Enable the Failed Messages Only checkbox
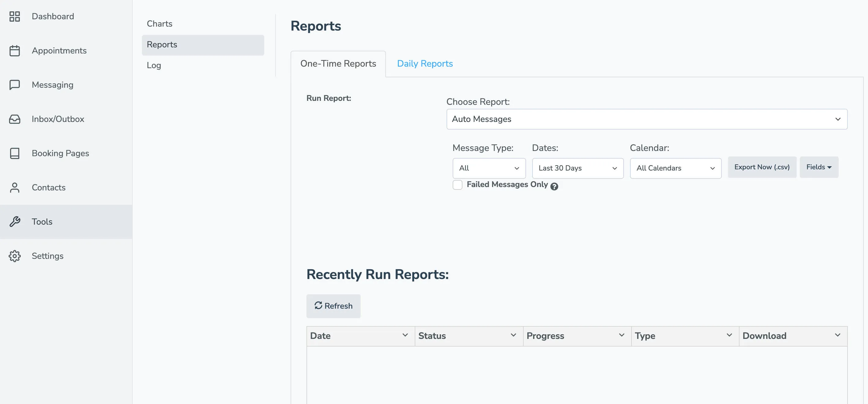The height and width of the screenshot is (404, 868). coord(458,185)
